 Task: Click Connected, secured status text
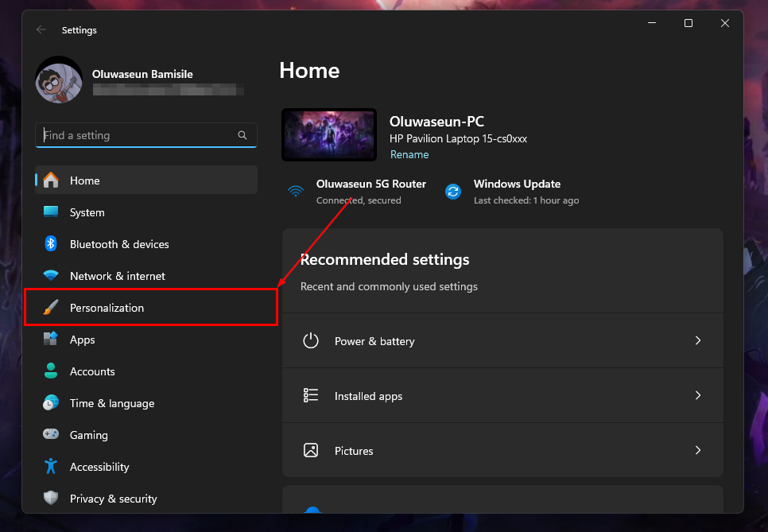(359, 200)
